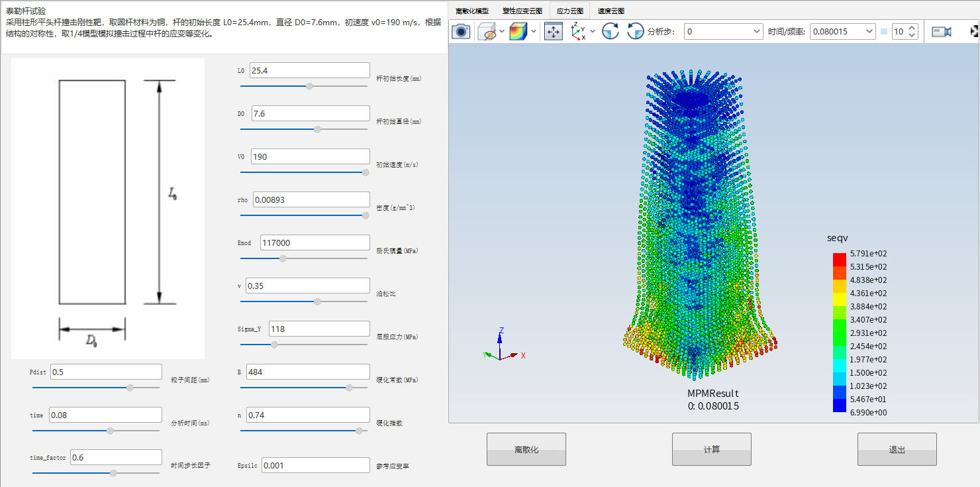980x487 pixels.
Task: Click the 'seqv' legend title
Action: [x=838, y=238]
